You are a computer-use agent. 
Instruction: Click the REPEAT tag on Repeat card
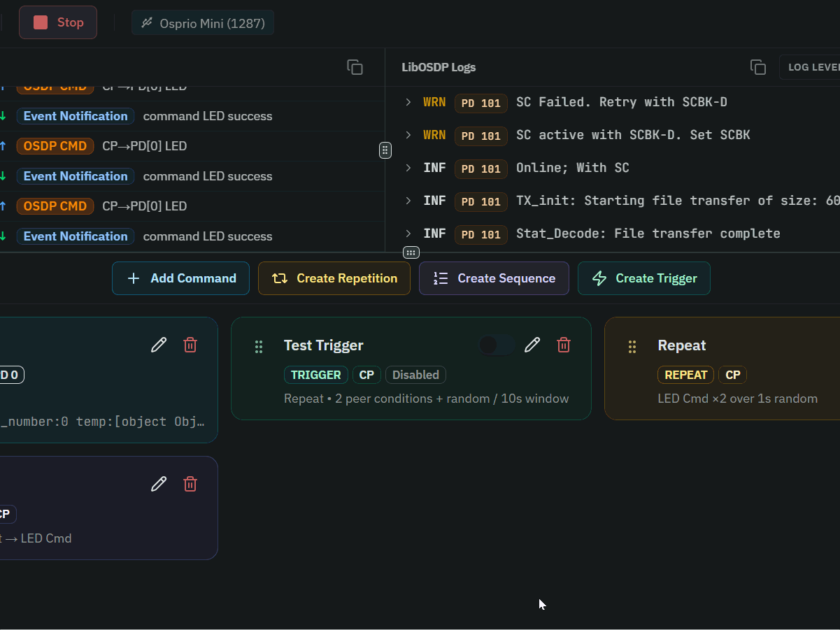pos(686,375)
